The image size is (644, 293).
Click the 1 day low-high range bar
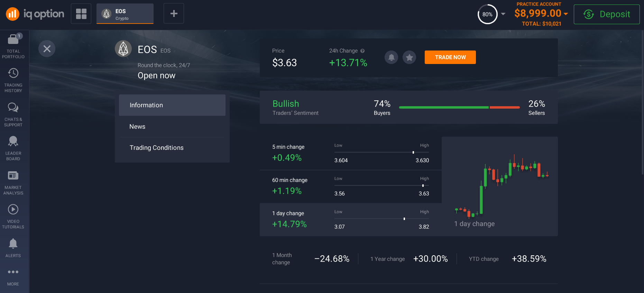pos(381,219)
